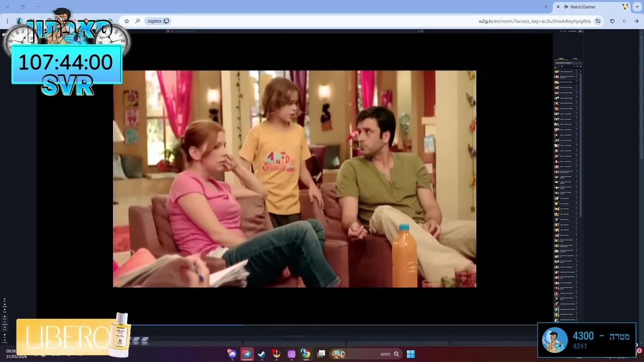The height and width of the screenshot is (362, 644).
Task: Open the playlist selector dropdown
Action: (x=567, y=63)
